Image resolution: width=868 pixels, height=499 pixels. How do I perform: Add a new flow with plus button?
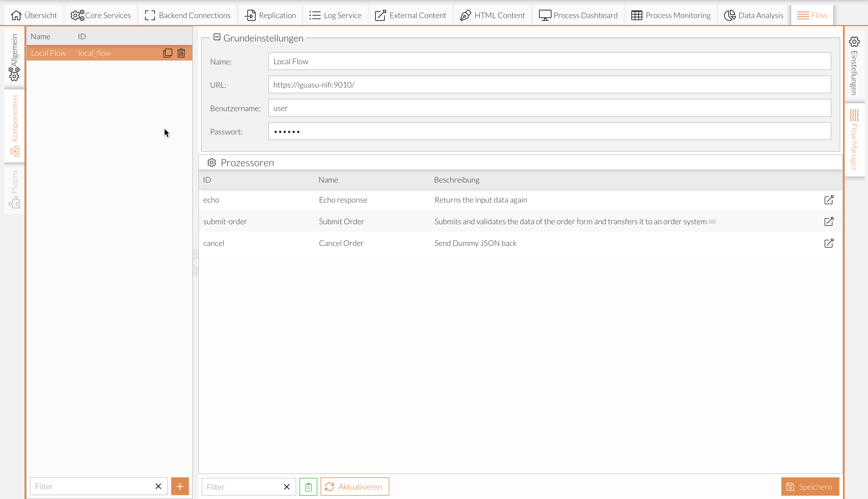coord(180,486)
